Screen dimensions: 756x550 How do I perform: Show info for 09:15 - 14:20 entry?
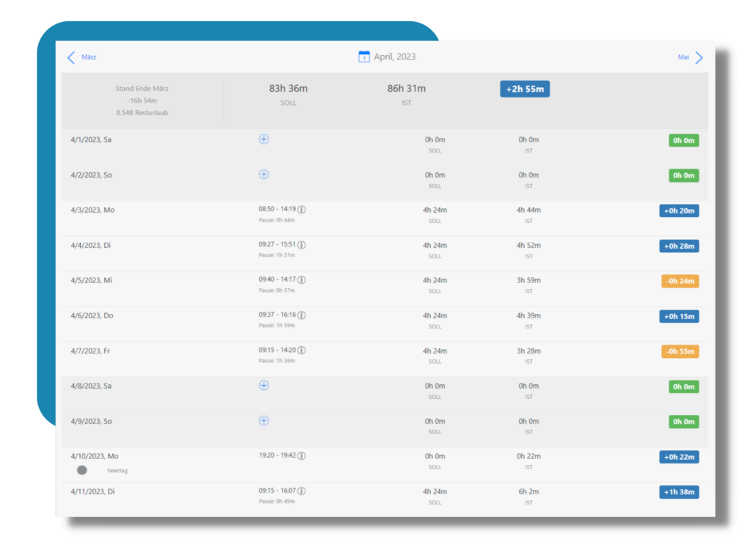pyautogui.click(x=302, y=350)
